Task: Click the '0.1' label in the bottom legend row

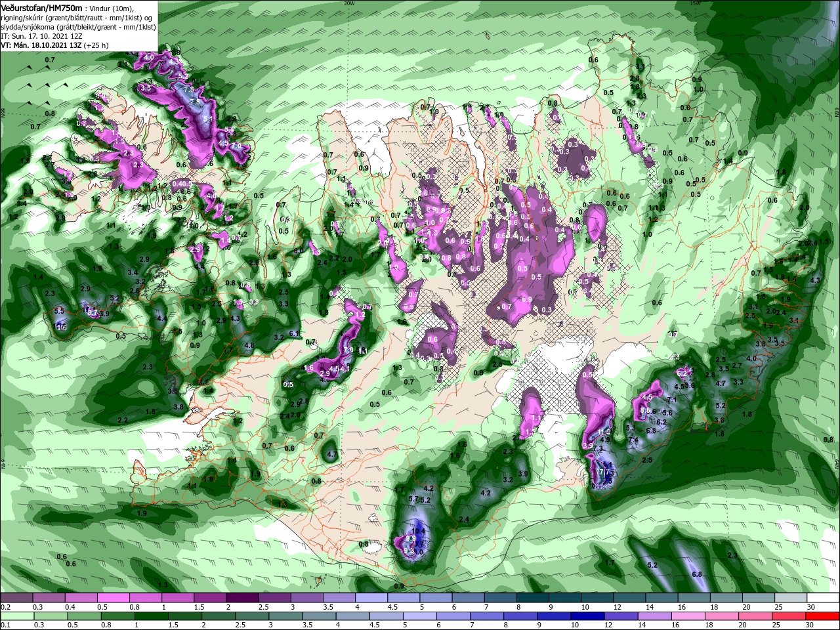Action: coord(6,625)
